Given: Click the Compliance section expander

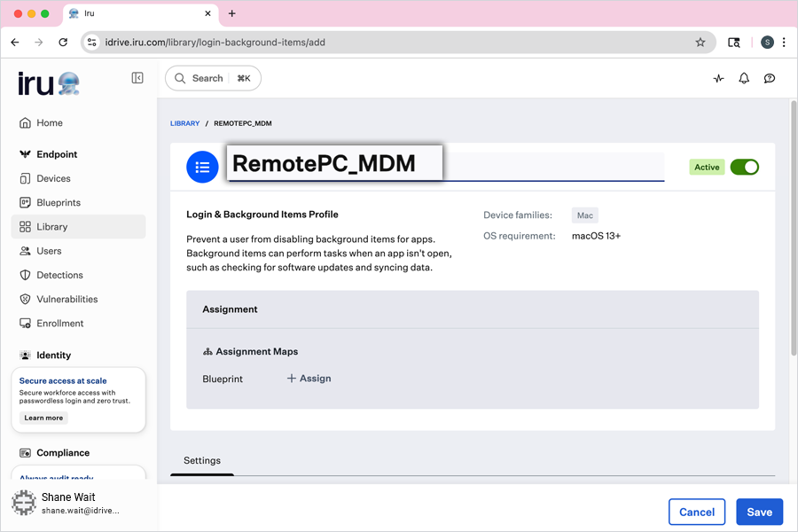Looking at the screenshot, I should (x=62, y=453).
